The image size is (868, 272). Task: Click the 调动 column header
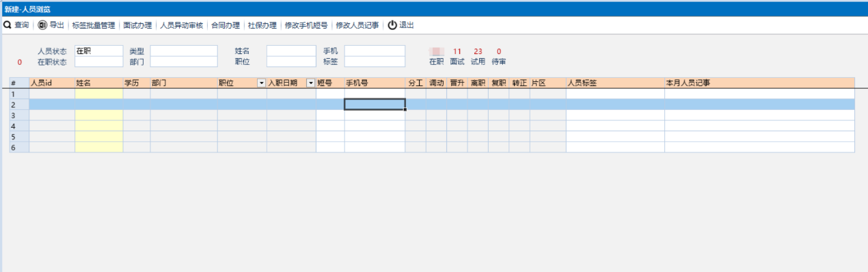tap(436, 83)
